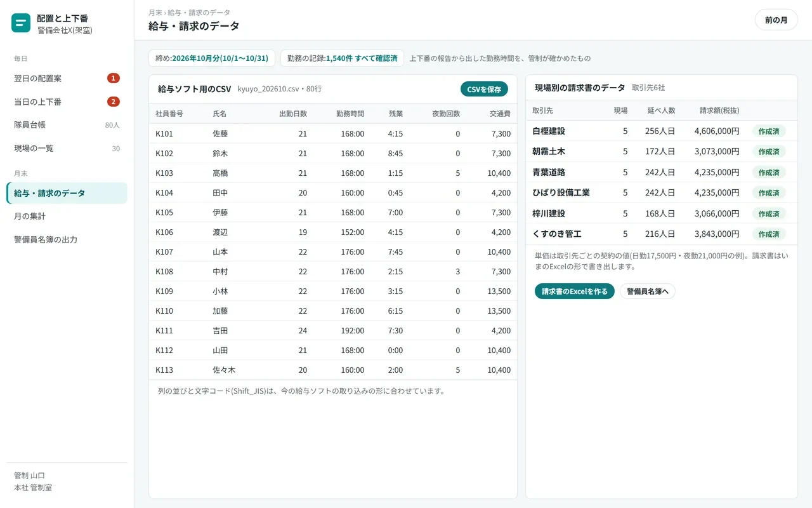Click 3,066,000円 amount for 梓川建設

click(x=717, y=213)
